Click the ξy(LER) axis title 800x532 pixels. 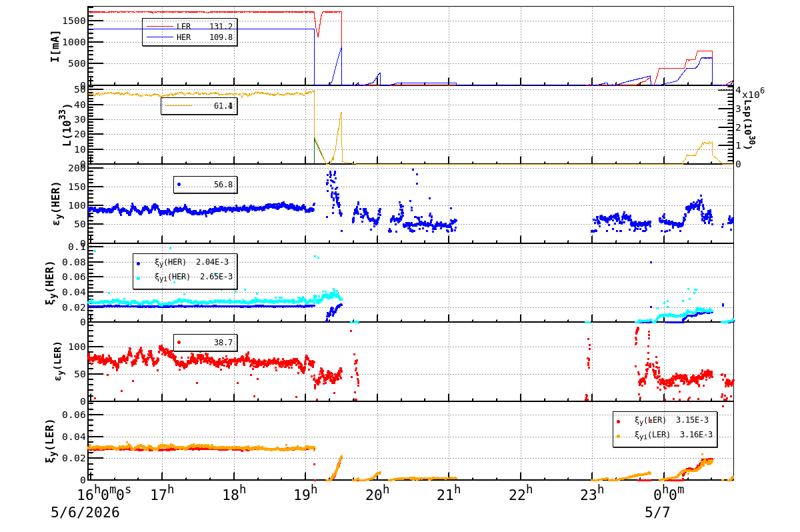(x=50, y=439)
